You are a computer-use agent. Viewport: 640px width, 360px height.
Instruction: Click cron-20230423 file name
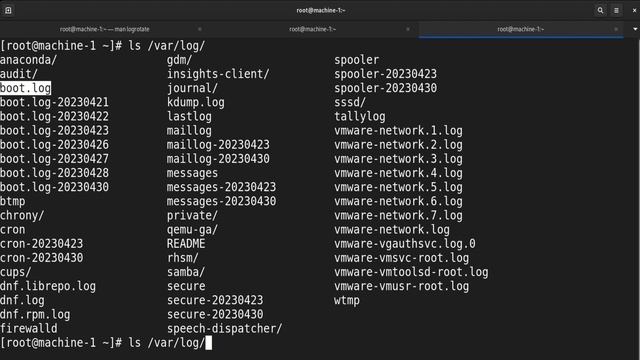(x=42, y=244)
